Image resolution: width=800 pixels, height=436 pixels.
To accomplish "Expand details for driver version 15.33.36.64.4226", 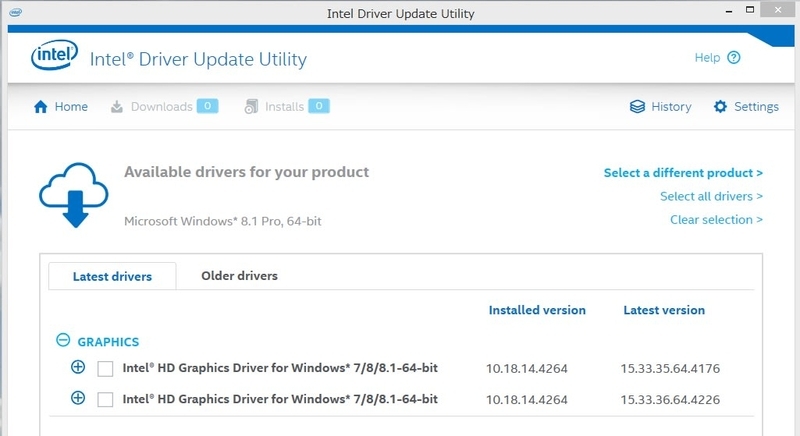I will pos(78,398).
